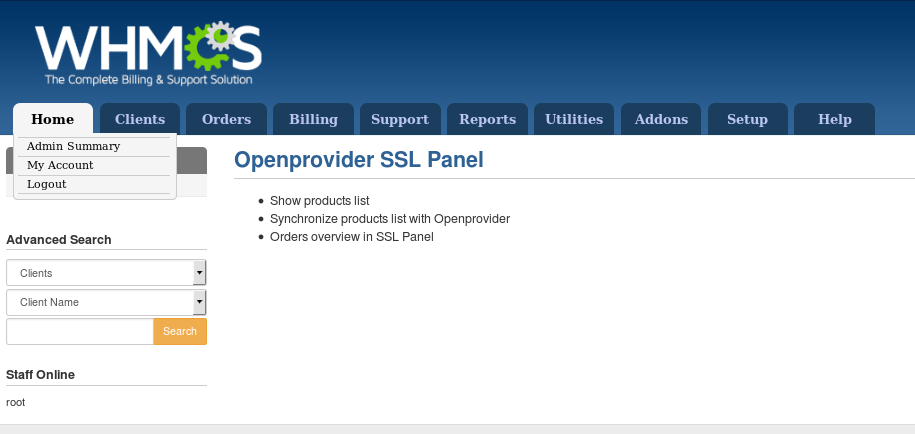The height and width of the screenshot is (434, 915).
Task: Click the Advanced Search heading
Action: point(58,240)
